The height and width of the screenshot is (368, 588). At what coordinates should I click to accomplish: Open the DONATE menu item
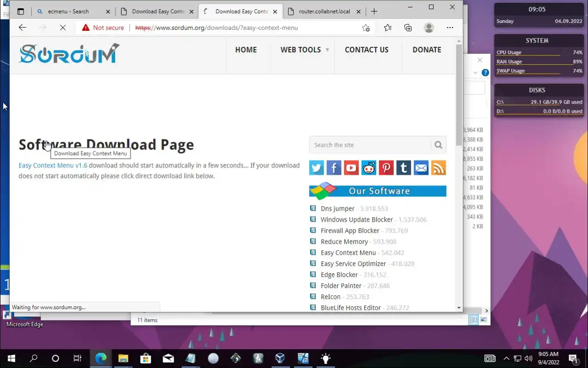(427, 50)
